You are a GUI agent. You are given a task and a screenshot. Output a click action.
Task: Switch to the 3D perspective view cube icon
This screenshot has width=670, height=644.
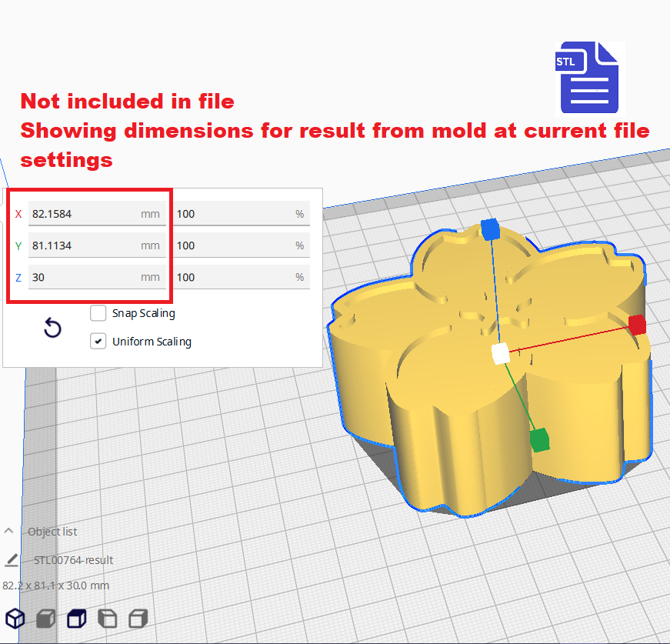15,618
